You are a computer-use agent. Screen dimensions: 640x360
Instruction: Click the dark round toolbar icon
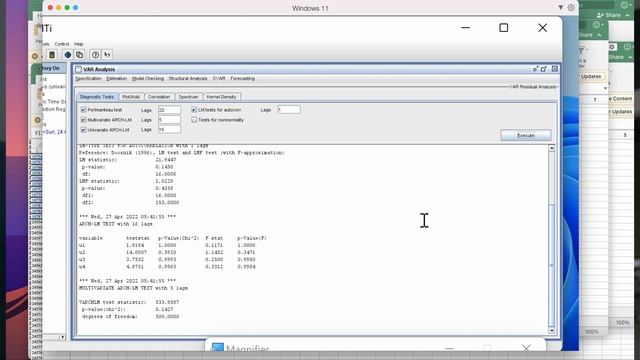click(x=68, y=55)
